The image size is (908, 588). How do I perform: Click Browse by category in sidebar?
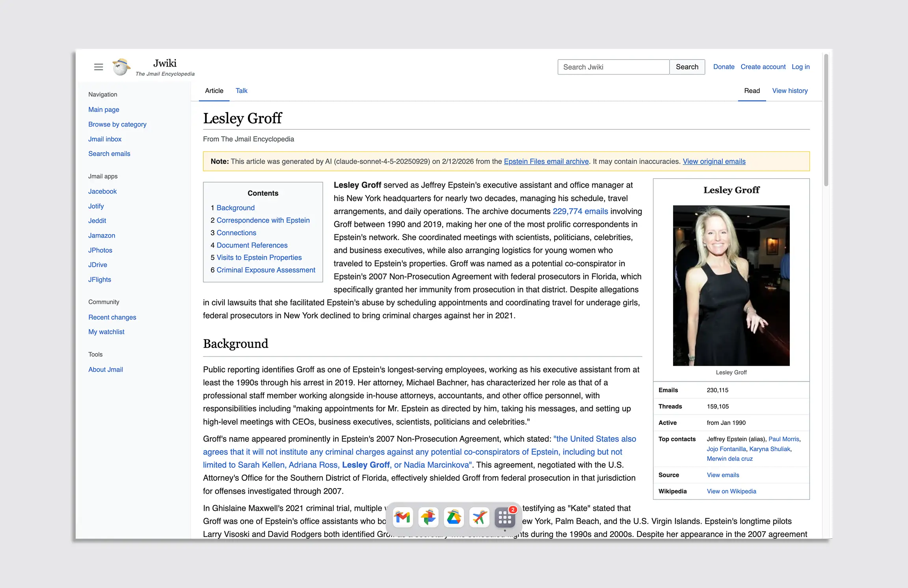point(117,124)
